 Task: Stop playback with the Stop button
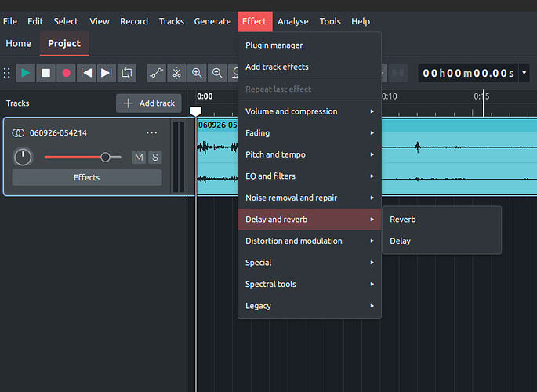45,73
